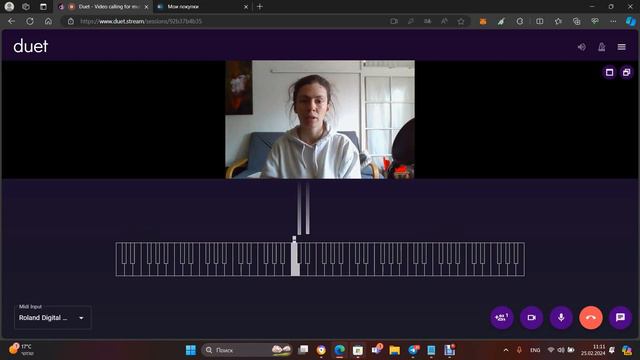The height and width of the screenshot is (360, 640).
Task: Add this page to favorites star
Action: click(461, 21)
